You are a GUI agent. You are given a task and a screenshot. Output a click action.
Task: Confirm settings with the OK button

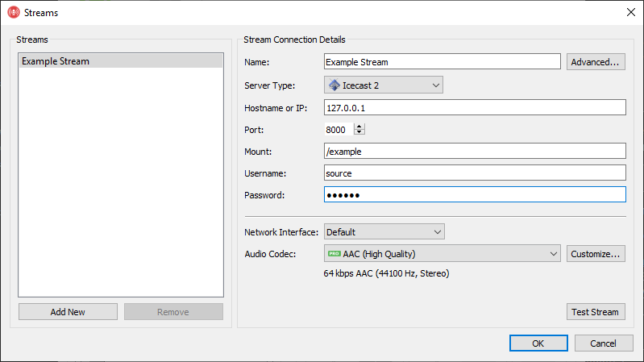pos(538,343)
